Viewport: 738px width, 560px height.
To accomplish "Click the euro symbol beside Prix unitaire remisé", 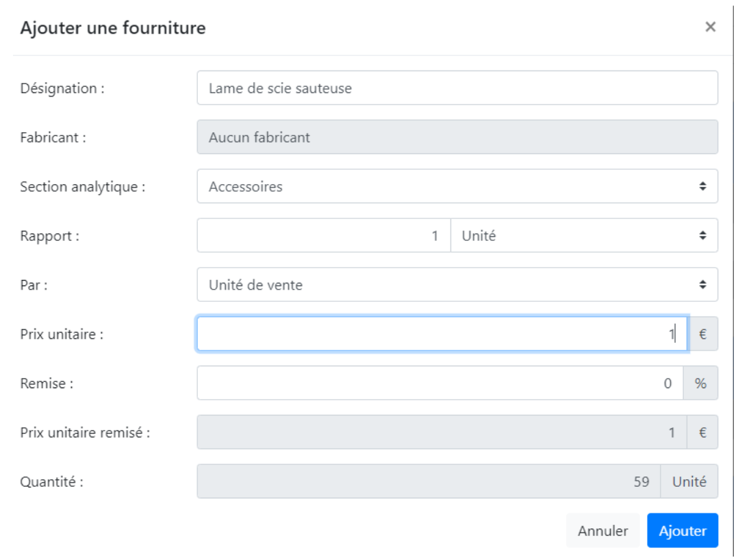I will [703, 433].
